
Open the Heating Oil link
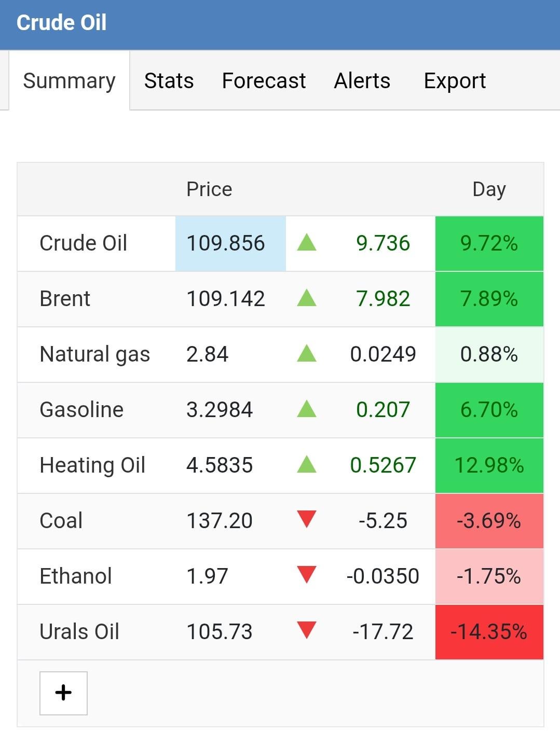point(92,465)
